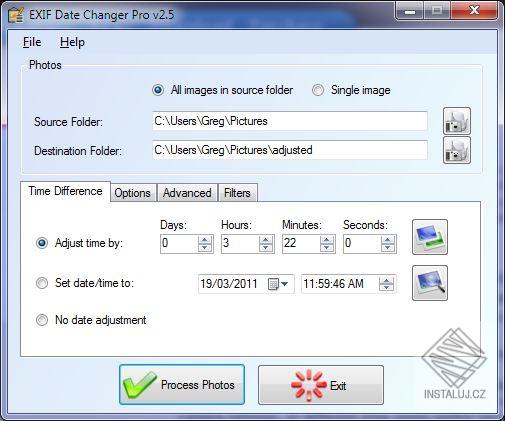The width and height of the screenshot is (505, 421).
Task: Minimize the EXIF Date Changer window
Action: click(x=410, y=11)
